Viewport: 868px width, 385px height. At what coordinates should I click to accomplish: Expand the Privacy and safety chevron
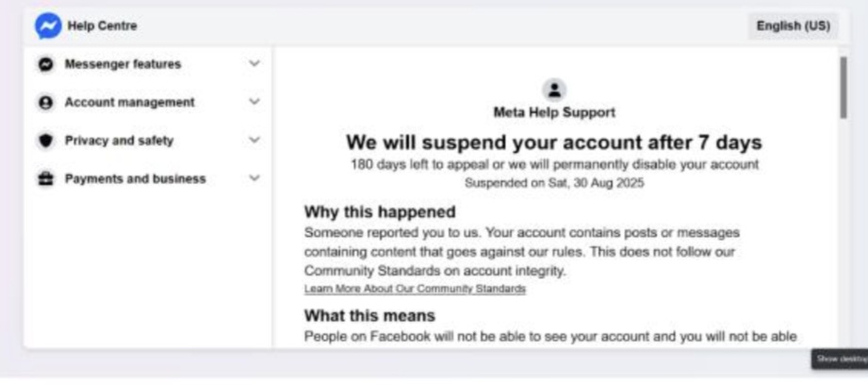254,141
